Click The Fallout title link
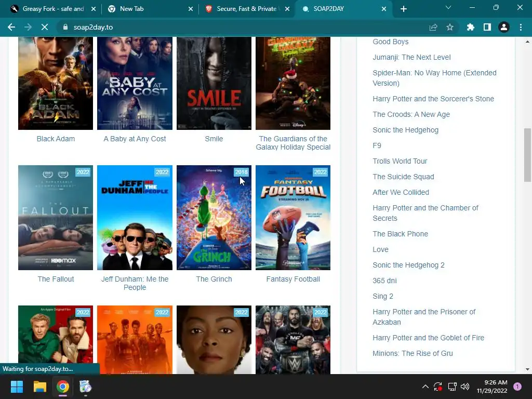Image resolution: width=532 pixels, height=399 pixels. click(x=56, y=279)
